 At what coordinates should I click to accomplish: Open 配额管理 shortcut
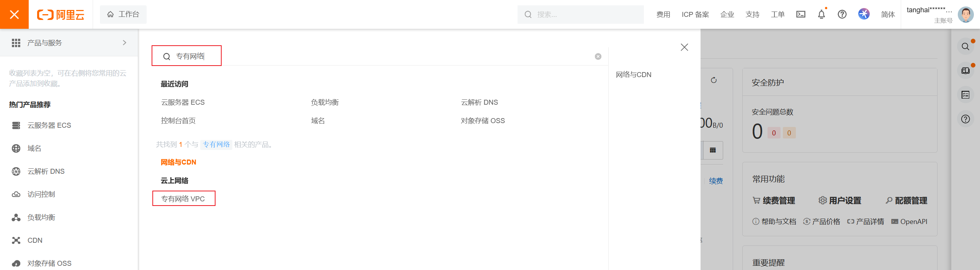point(906,201)
